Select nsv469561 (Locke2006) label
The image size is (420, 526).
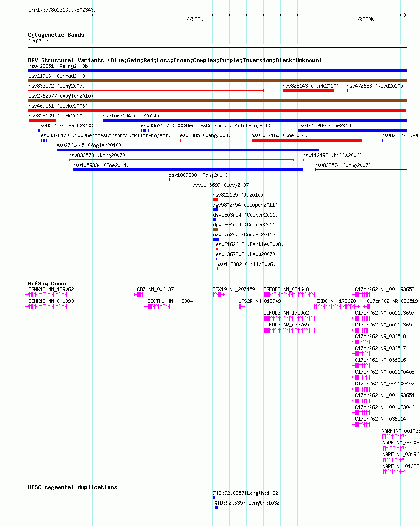point(58,106)
